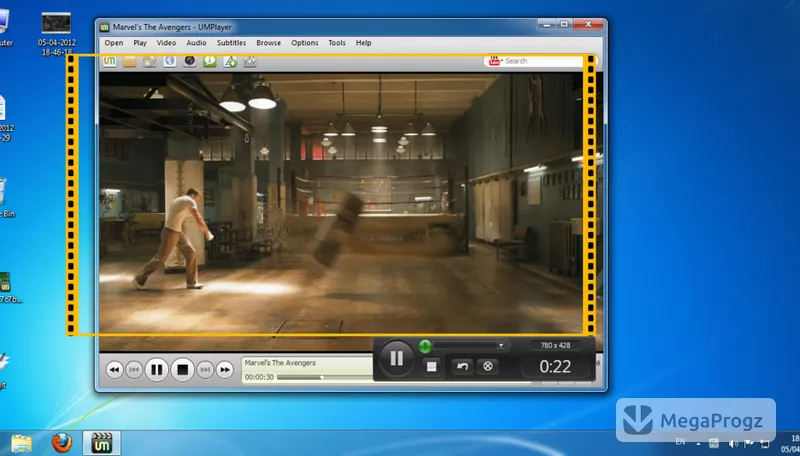This screenshot has width=800, height=456.
Task: Click the dark round lens toolbar icon
Action: point(190,62)
